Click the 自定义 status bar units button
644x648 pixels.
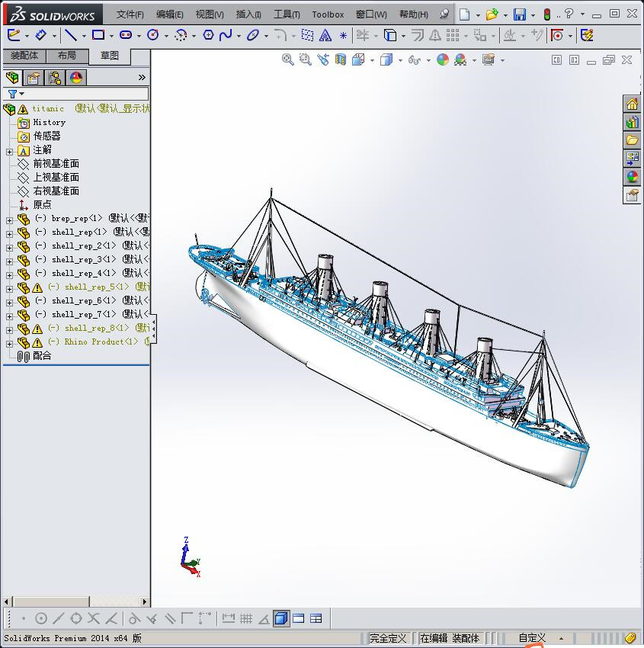pos(532,638)
